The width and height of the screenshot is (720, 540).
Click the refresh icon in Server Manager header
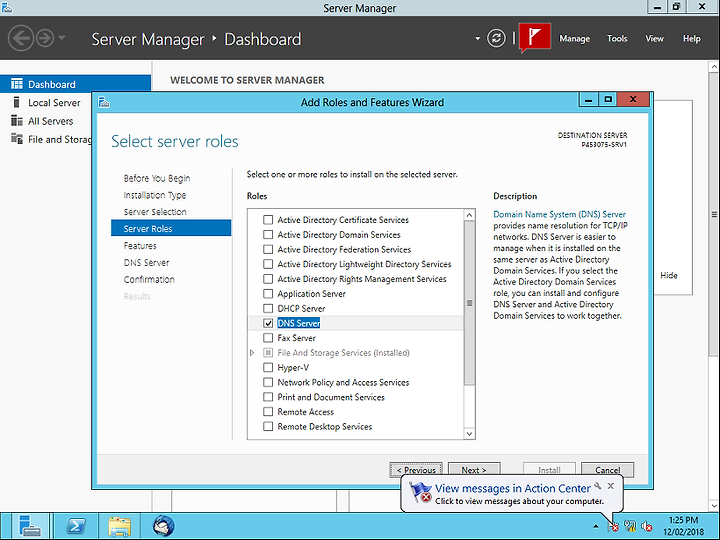click(496, 38)
